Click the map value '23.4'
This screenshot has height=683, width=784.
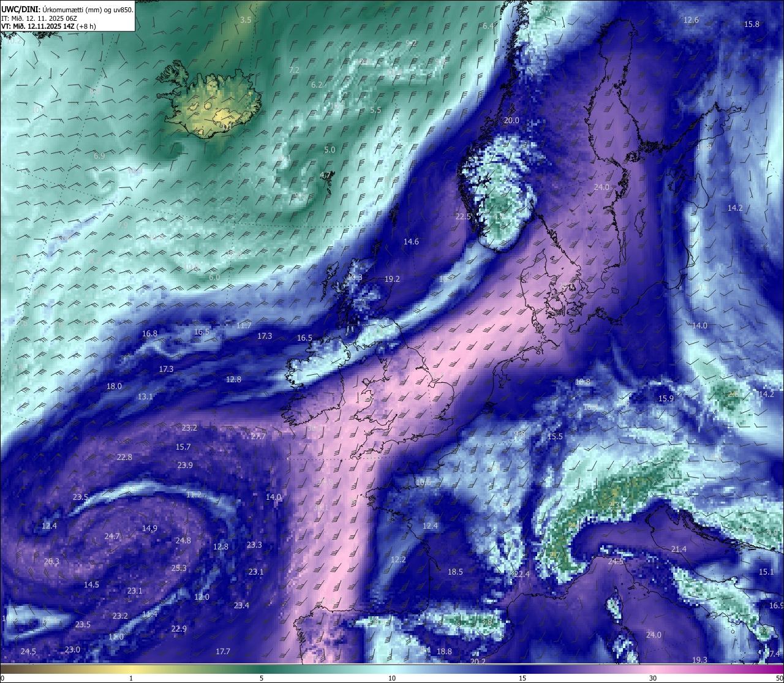[241, 606]
